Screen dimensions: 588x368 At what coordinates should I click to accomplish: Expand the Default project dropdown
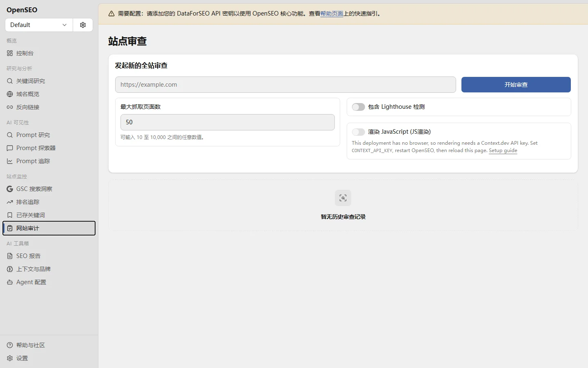[x=39, y=25]
